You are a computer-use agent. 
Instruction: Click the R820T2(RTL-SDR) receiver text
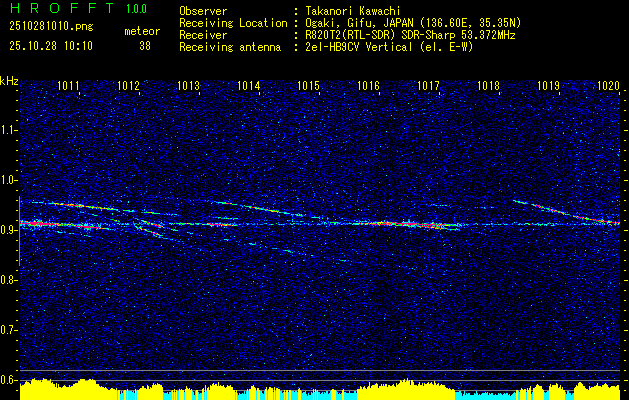pos(410,35)
